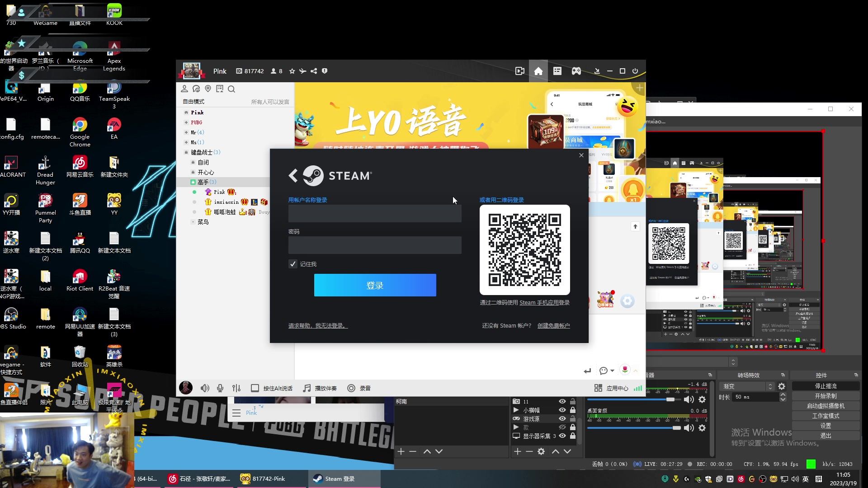
Task: Open source properties gear in OBS sources panel
Action: 542,451
